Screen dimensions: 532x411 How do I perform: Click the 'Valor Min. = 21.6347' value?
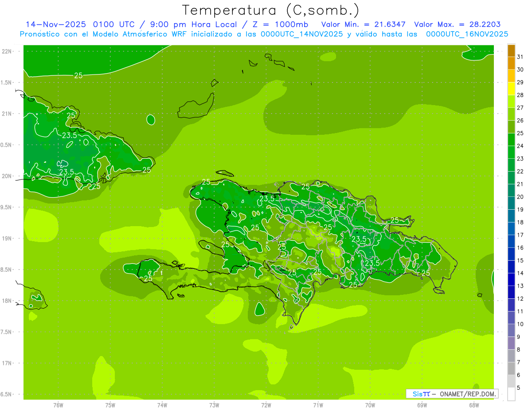pyautogui.click(x=364, y=24)
